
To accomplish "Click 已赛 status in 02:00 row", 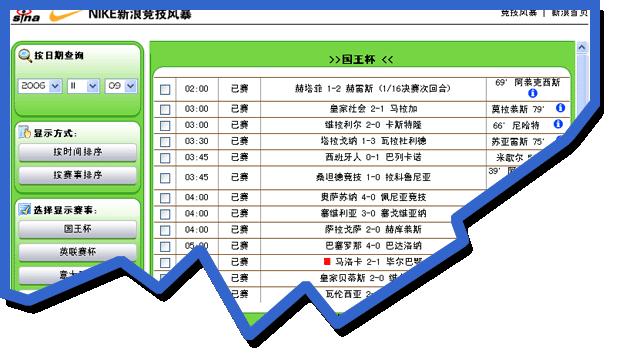I will [x=239, y=89].
